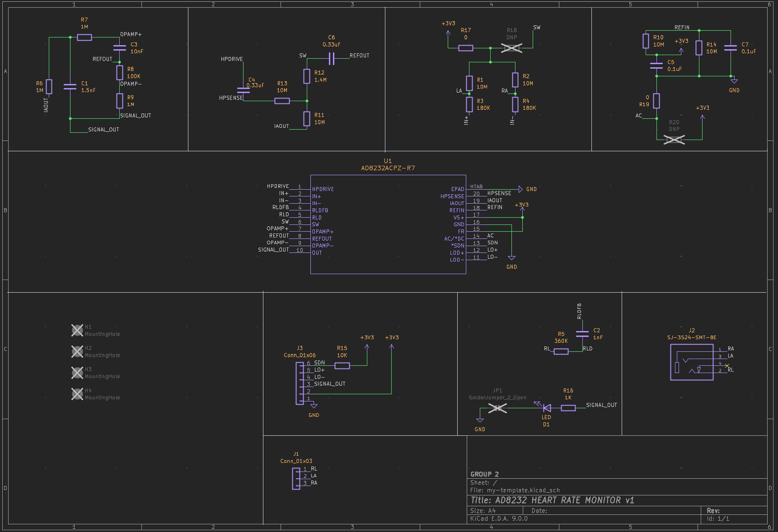Screen dimensions: 778x532
Task: Click the HPDRIVE pin 1 inside U1
Action: coord(323,189)
